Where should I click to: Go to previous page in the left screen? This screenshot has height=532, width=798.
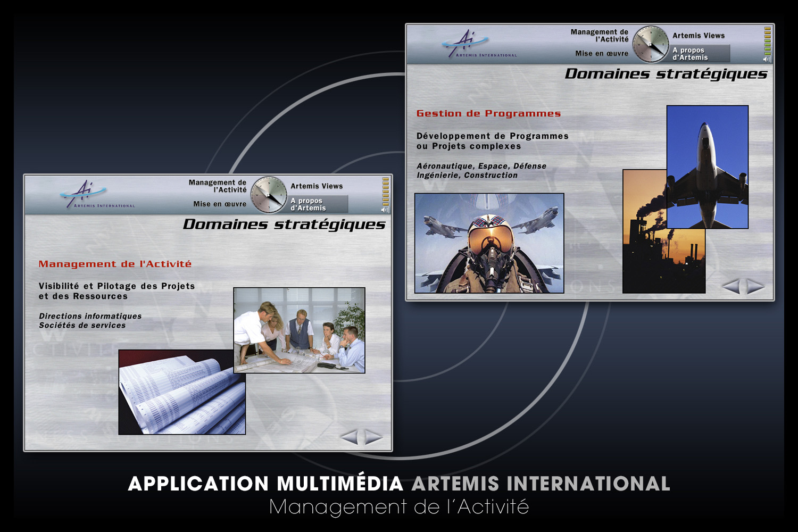point(349,437)
